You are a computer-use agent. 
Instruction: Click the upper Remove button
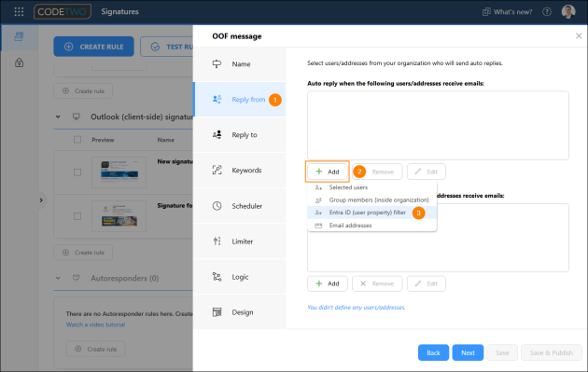tap(377, 172)
